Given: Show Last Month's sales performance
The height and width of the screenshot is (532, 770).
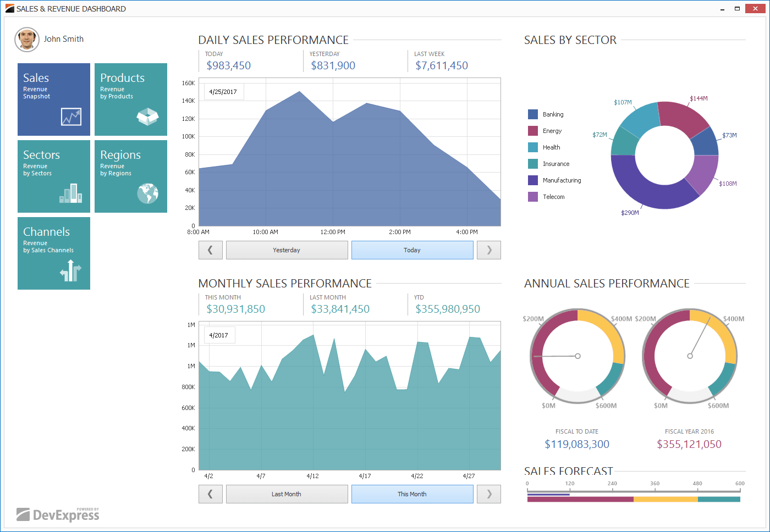Looking at the screenshot, I should click(287, 494).
